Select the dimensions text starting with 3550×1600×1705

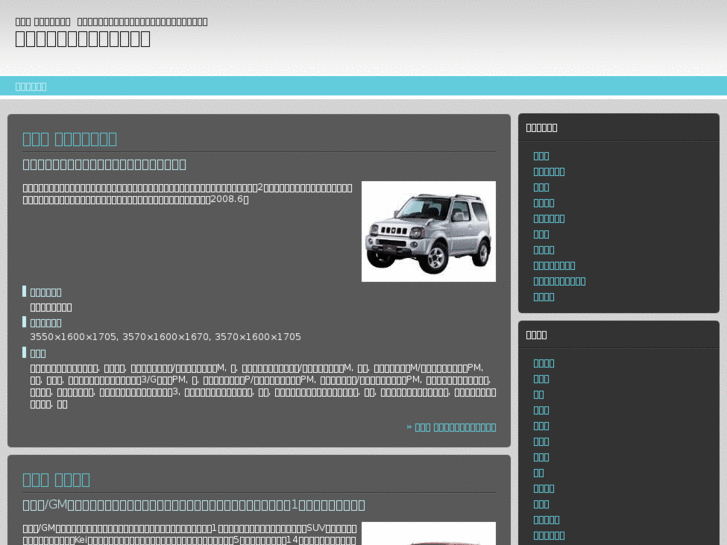coord(166,337)
